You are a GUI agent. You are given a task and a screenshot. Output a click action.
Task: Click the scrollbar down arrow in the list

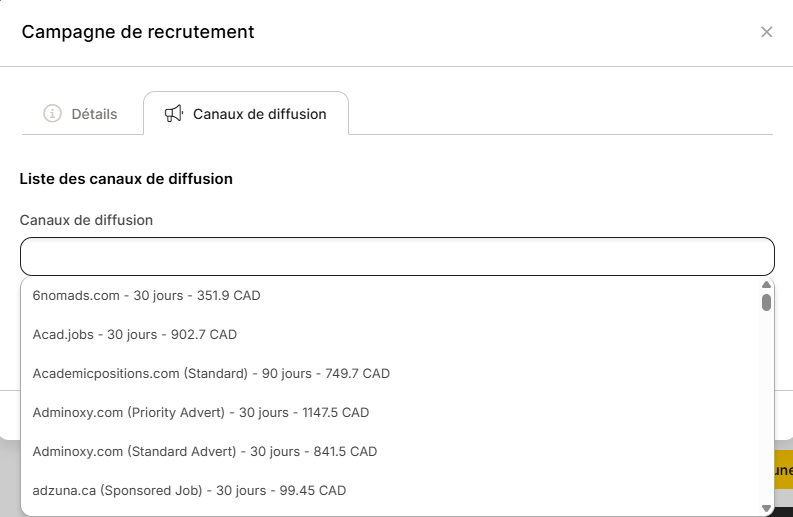pos(766,508)
